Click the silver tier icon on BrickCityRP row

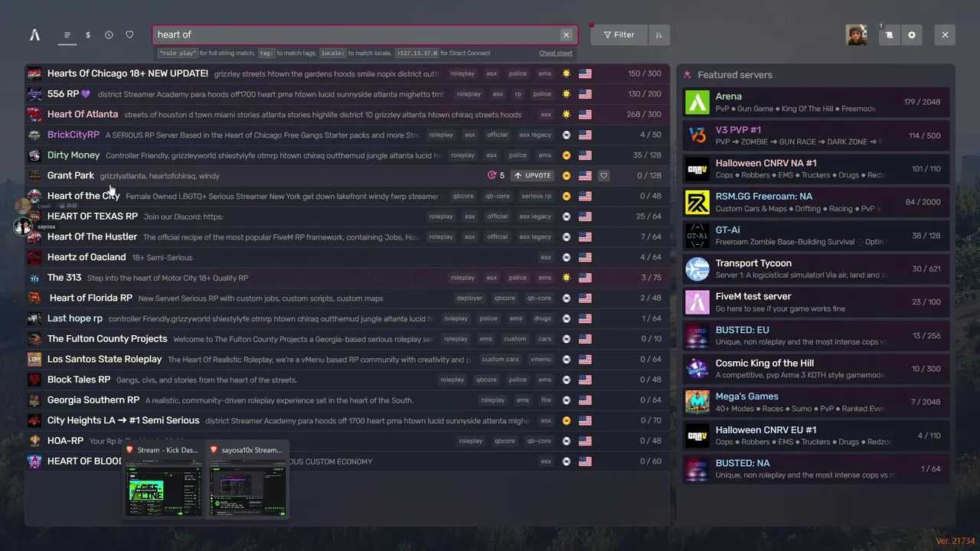566,135
